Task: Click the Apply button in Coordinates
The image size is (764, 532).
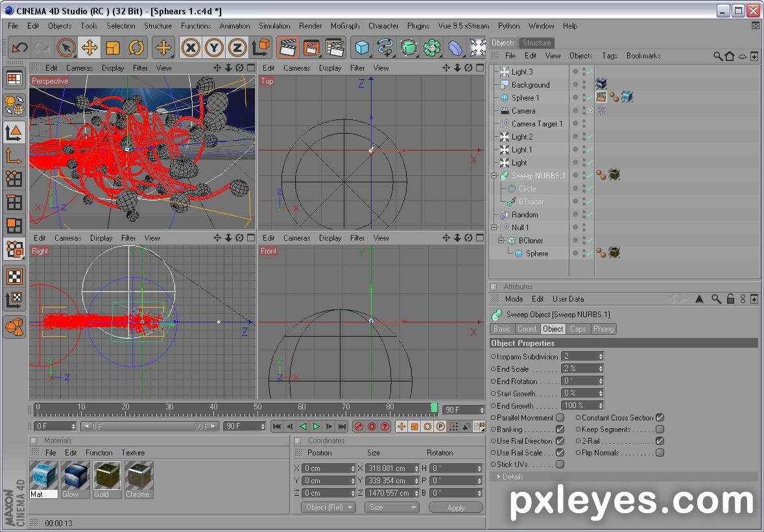Action: (x=455, y=508)
